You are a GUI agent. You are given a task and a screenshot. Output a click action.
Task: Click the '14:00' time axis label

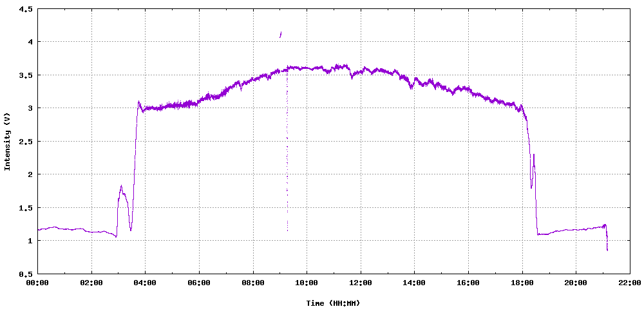[x=414, y=283]
